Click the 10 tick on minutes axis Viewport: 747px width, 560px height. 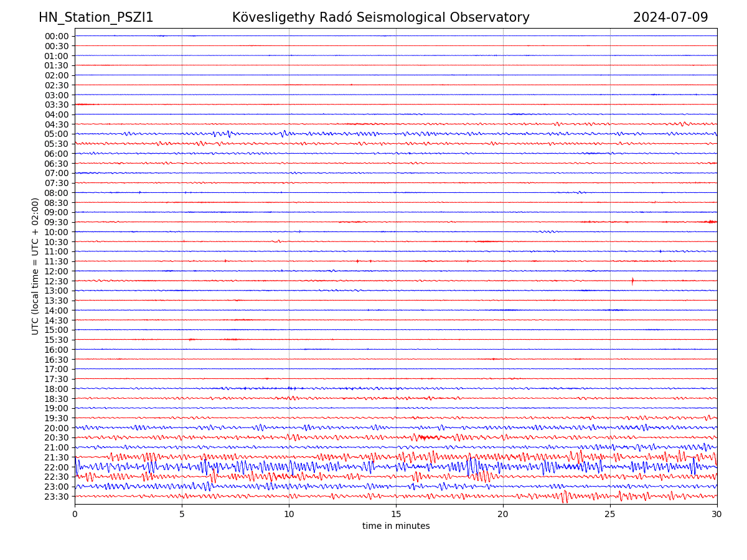pos(289,515)
